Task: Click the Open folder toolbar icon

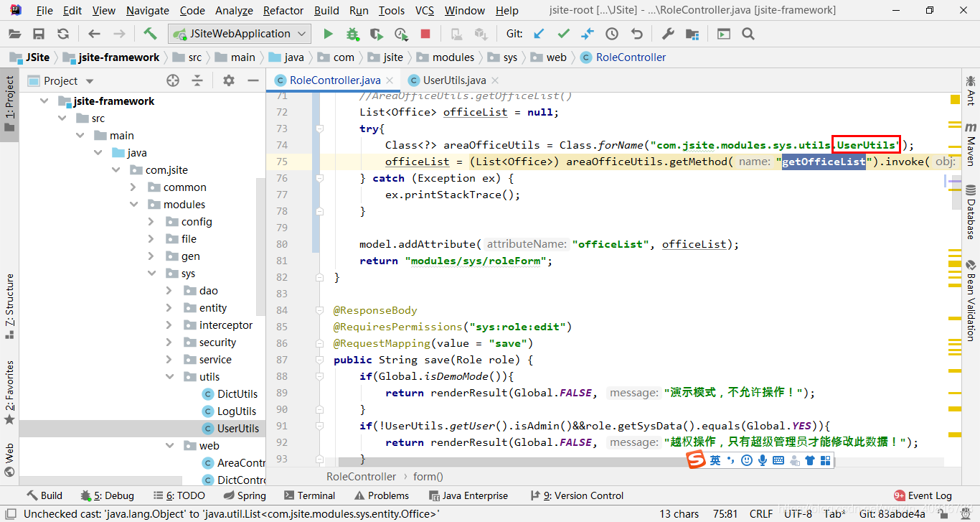Action: click(x=15, y=34)
